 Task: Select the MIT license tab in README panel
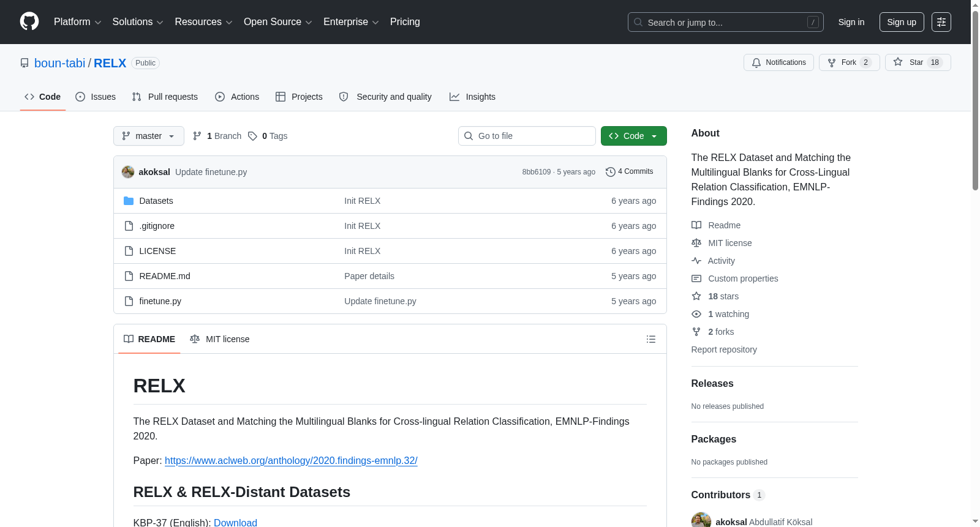coord(220,339)
